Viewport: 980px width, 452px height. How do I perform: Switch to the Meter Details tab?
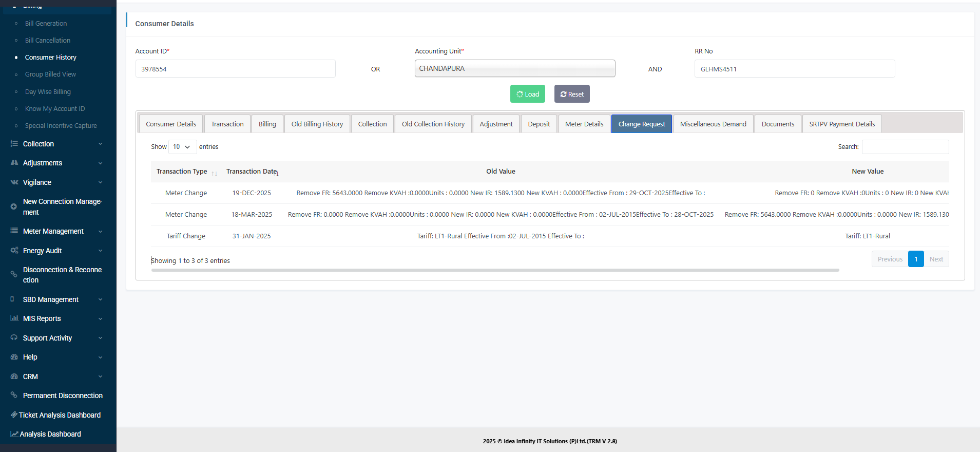point(584,124)
